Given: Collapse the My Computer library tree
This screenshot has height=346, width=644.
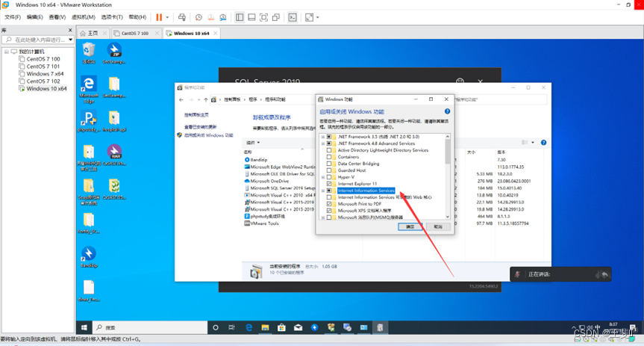Looking at the screenshot, I should [x=7, y=52].
